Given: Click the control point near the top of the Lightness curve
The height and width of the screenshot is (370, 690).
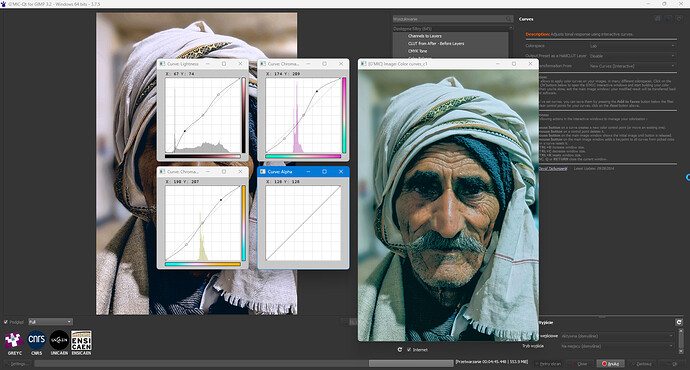Looking at the screenshot, I should point(218,94).
